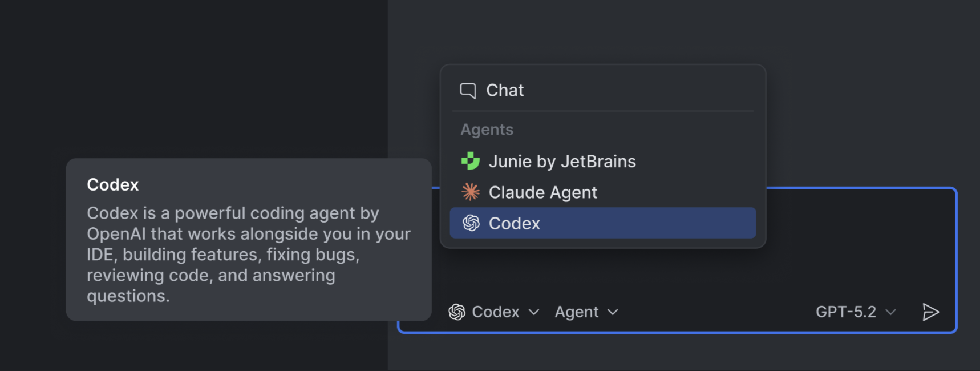Click the orange Claude starburst icon

click(x=471, y=192)
